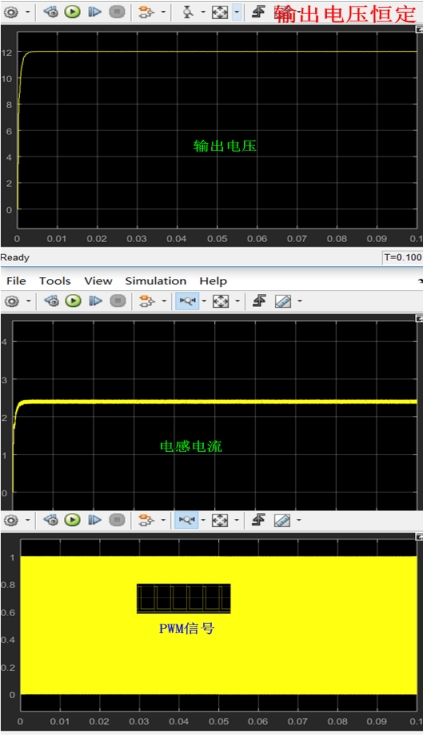
Task: Open cursor measurements ruler in PWM signal scope
Action: click(282, 520)
